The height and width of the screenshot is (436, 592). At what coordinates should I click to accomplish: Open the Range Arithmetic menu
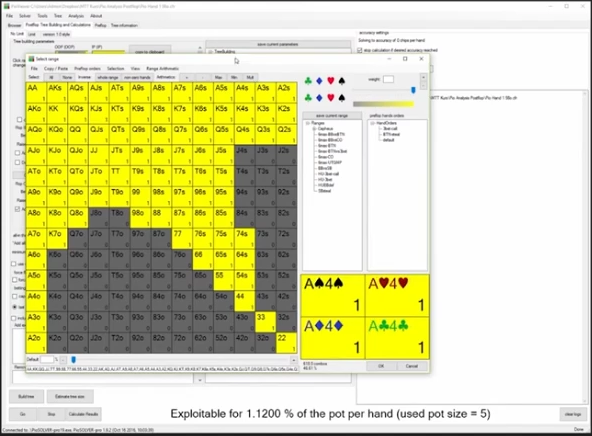click(162, 69)
